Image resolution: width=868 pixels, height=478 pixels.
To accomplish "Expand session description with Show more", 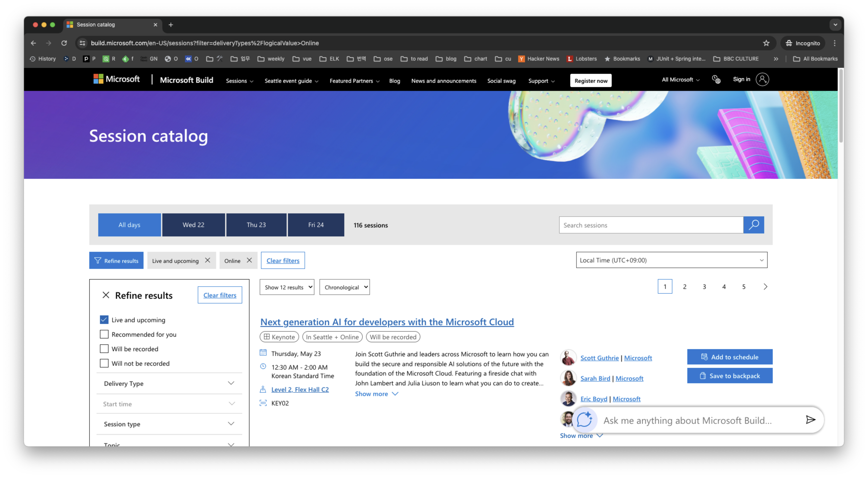I will tap(376, 394).
